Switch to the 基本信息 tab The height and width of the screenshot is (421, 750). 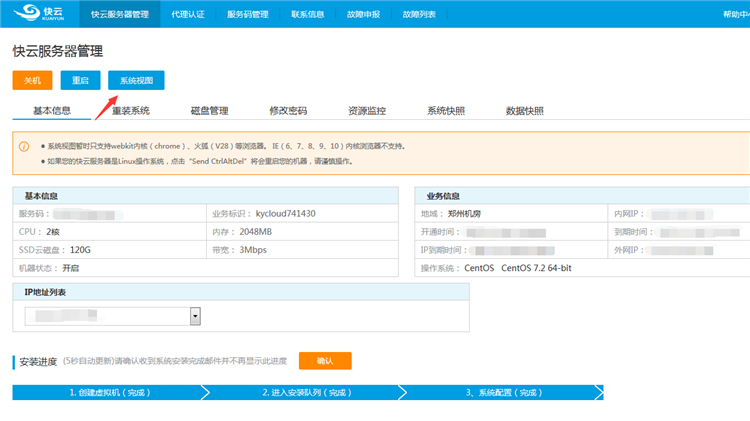pyautogui.click(x=52, y=111)
